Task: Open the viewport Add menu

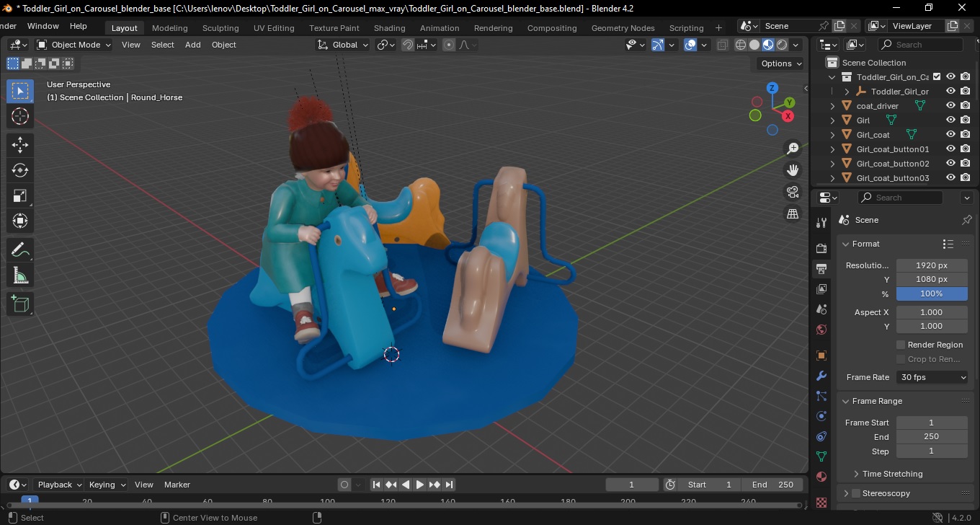Action: coord(193,45)
